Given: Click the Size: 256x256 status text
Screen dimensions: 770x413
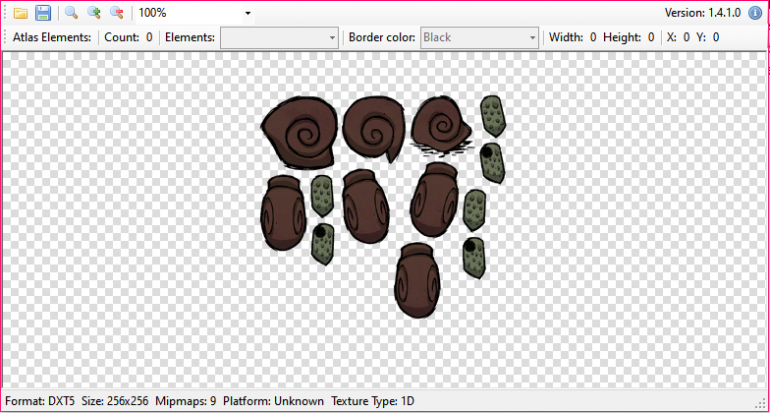Looking at the screenshot, I should (x=115, y=401).
